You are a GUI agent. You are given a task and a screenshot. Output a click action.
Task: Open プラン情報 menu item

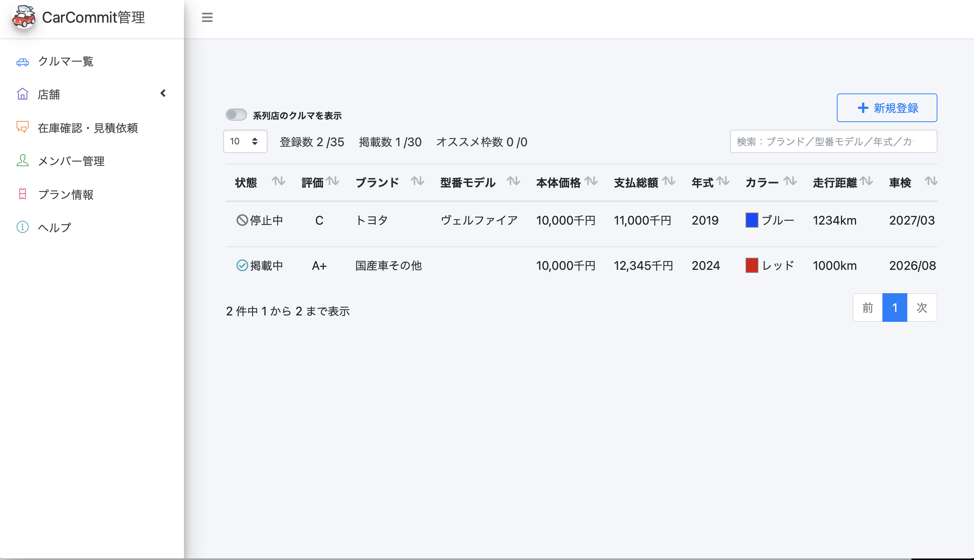(x=65, y=194)
